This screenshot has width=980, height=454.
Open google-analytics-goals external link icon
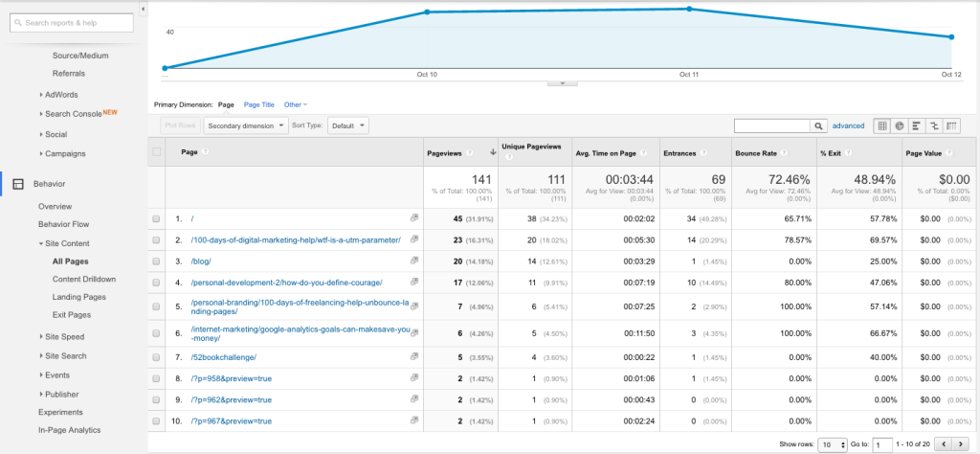click(413, 332)
